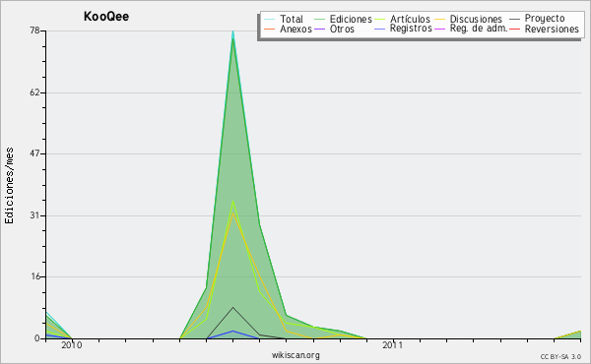
Task: Click the cyan Total color line in legend
Action: click(x=269, y=19)
